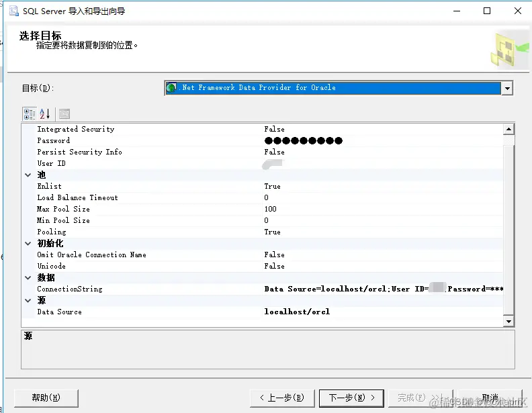Open Property Pages toolbar icon
The width and height of the screenshot is (532, 413).
coord(64,114)
